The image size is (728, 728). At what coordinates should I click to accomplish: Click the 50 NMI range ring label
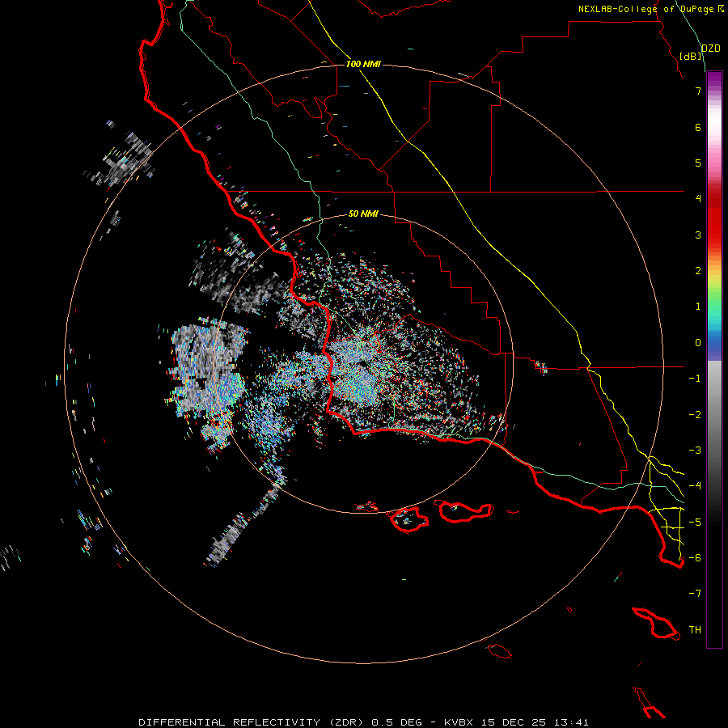(x=363, y=214)
